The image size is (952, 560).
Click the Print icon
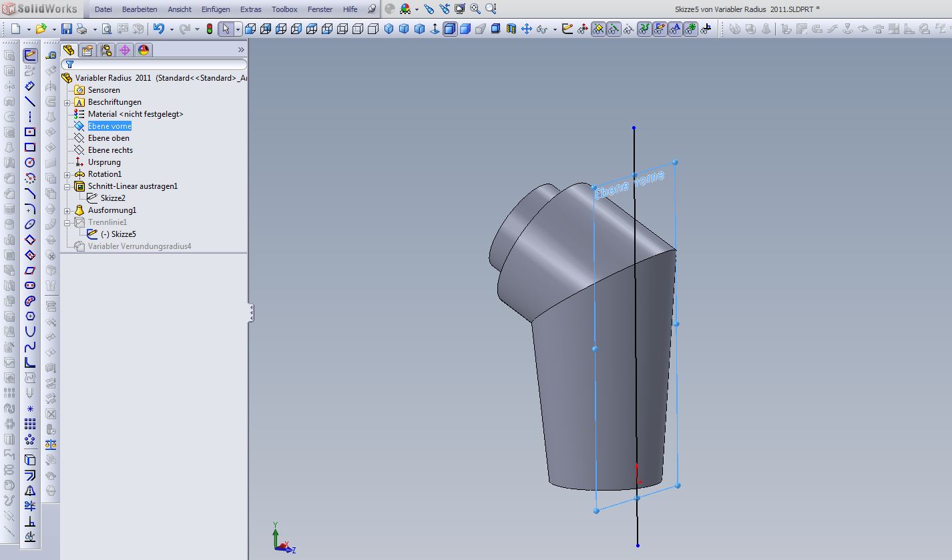81,29
